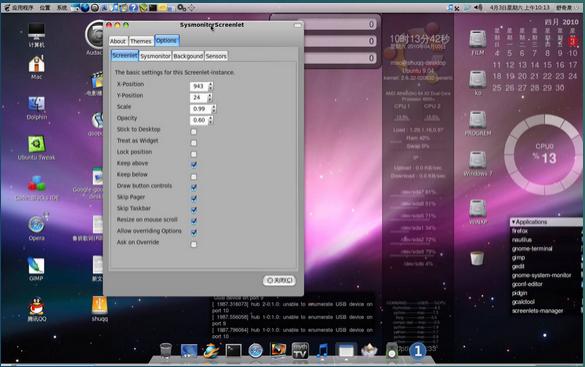Launch nautilus from the Applications list
The width and height of the screenshot is (585, 367).
(x=522, y=240)
